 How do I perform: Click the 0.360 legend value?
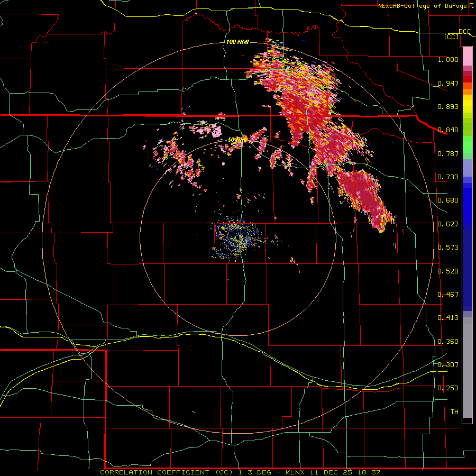coord(448,342)
